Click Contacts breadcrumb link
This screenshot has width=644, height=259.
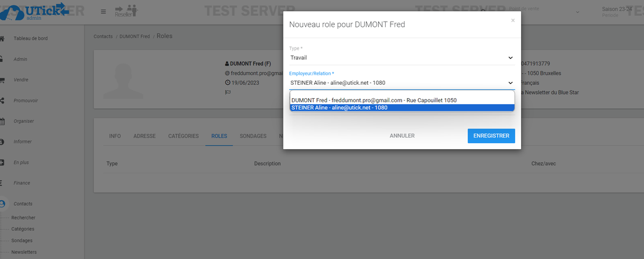pos(104,36)
